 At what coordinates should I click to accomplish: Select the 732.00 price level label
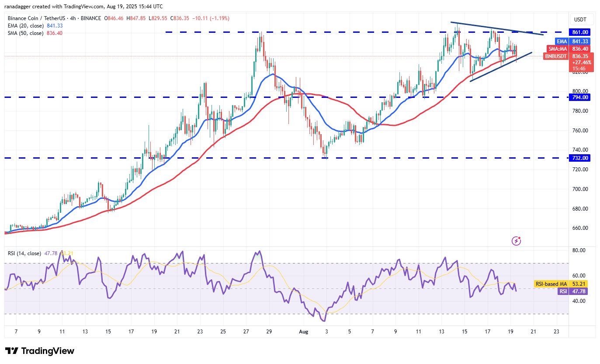coord(582,158)
